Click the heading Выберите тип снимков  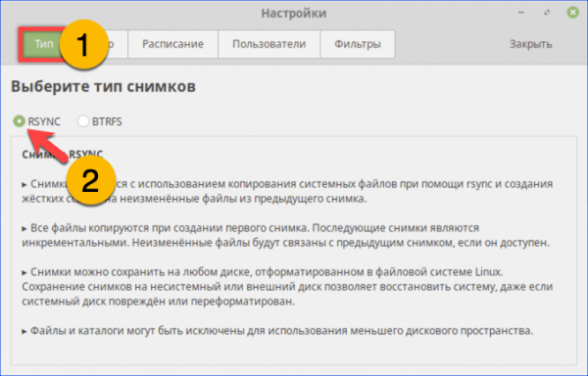coord(103,86)
